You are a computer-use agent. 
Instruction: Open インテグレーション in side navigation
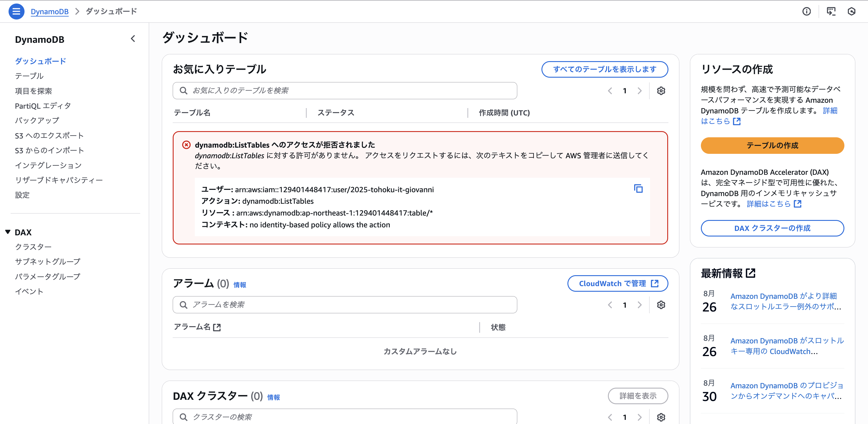[x=48, y=165]
